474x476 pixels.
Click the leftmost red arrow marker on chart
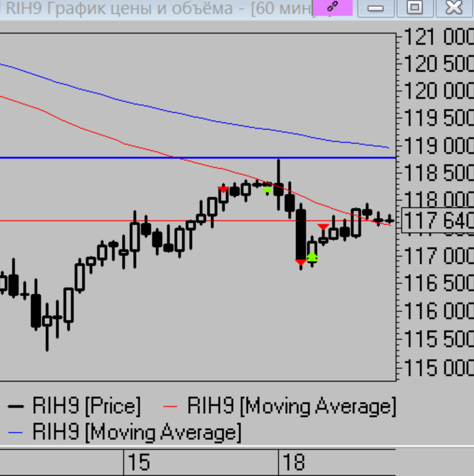coord(223,189)
